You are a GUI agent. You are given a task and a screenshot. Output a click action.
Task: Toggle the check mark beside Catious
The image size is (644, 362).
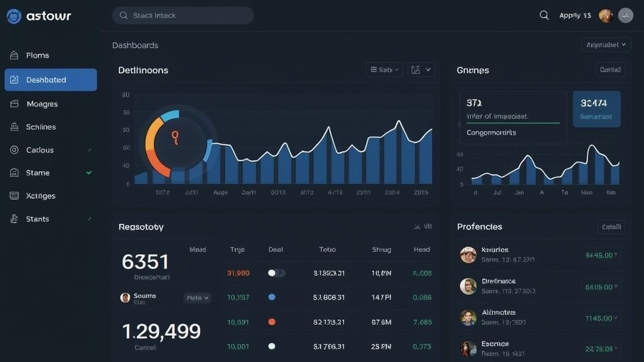point(89,150)
